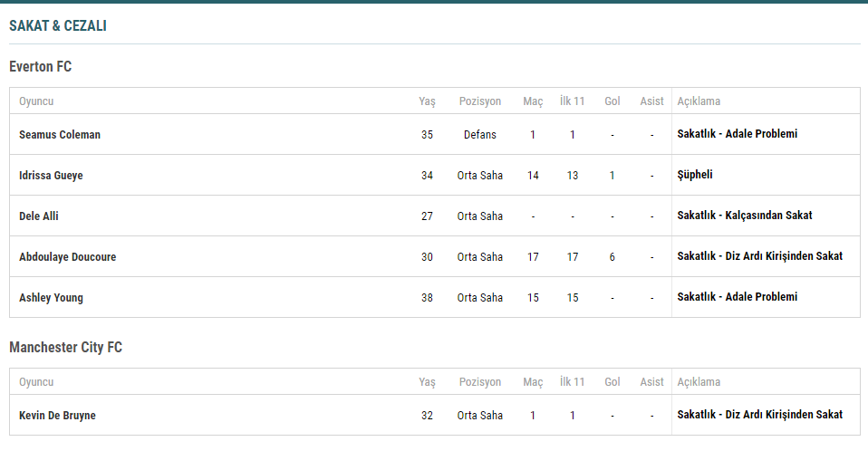Click the Yaş column header in Everton table
Viewport: 868px width, 451px height.
[x=427, y=101]
